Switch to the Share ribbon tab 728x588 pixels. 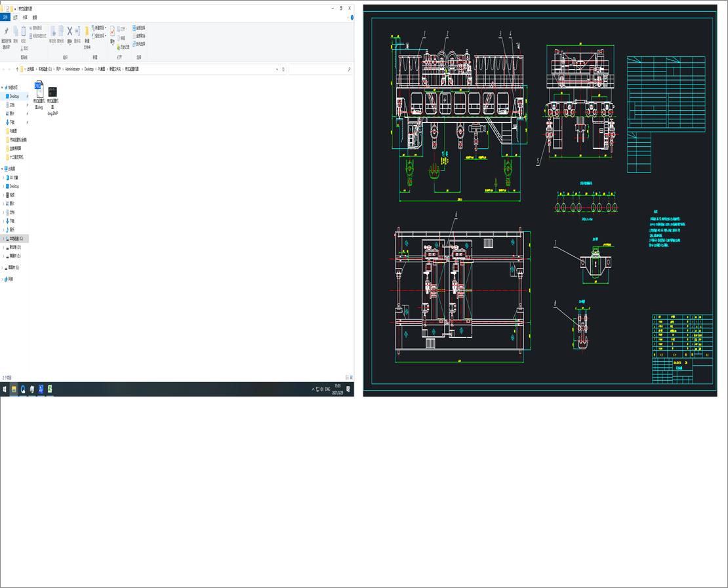(x=25, y=17)
